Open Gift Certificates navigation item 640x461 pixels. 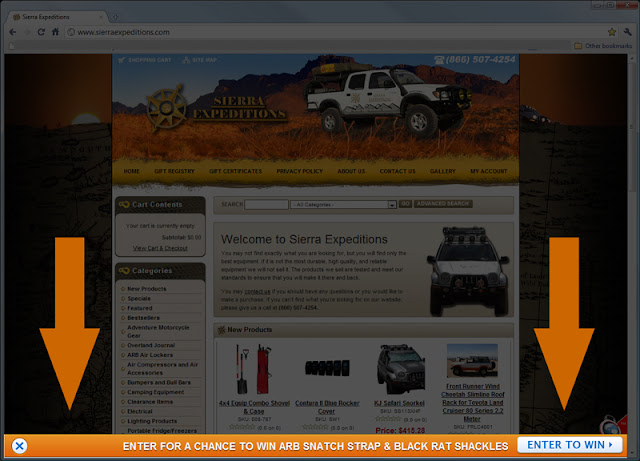(236, 171)
